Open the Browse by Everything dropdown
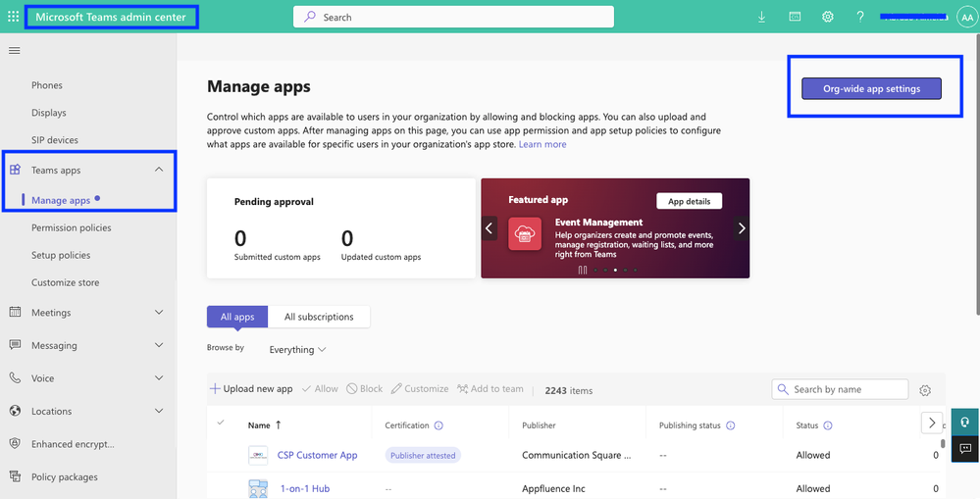 (297, 350)
